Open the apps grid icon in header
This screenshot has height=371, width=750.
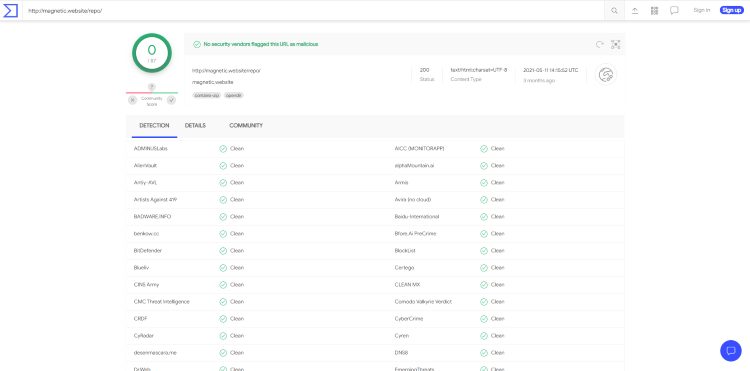click(655, 11)
